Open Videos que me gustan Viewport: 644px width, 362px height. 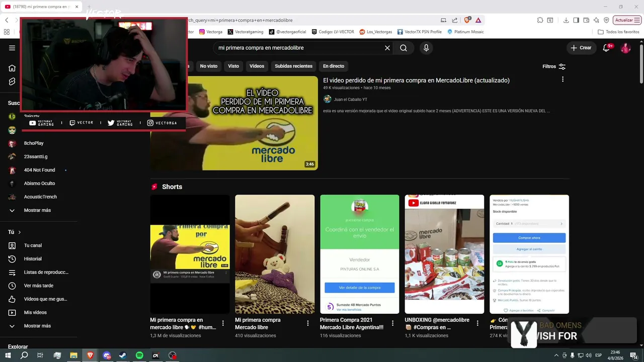coord(45,299)
